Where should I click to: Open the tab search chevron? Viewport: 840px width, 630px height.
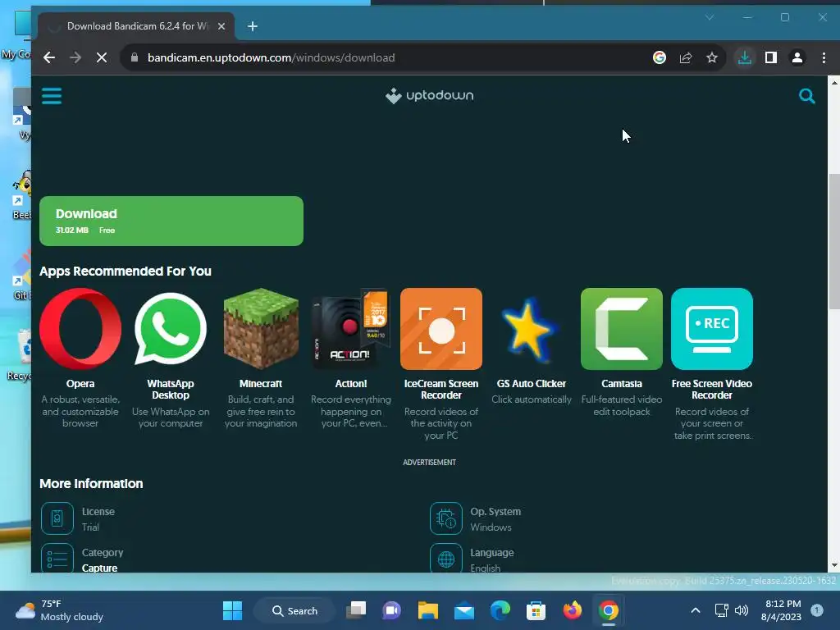click(x=710, y=18)
